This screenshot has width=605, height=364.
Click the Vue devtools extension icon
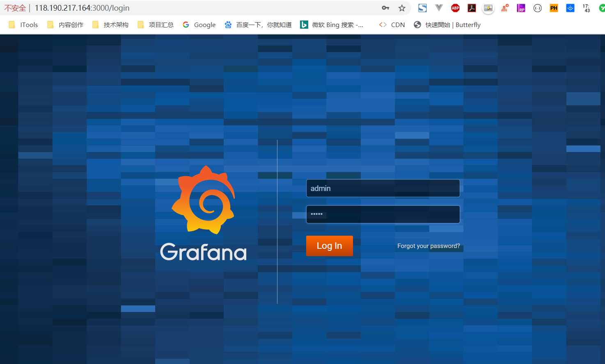click(x=439, y=8)
